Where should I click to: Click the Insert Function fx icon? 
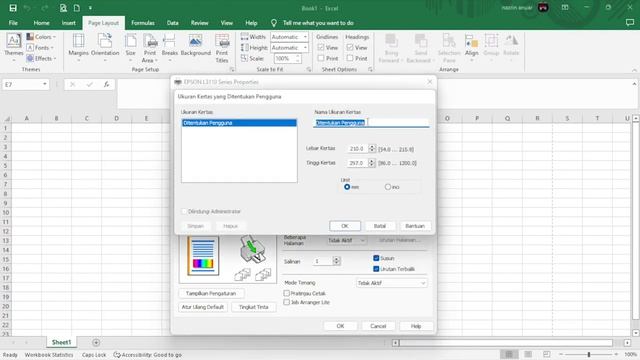[106, 84]
